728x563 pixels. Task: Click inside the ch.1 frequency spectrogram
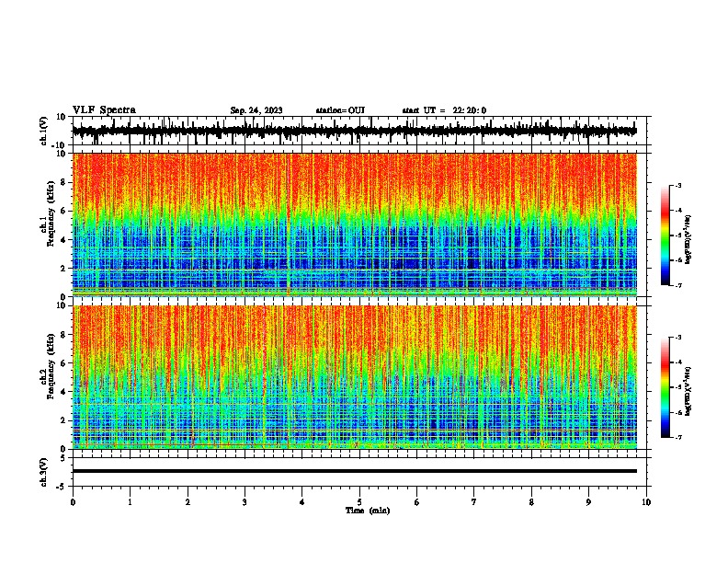pos(355,224)
